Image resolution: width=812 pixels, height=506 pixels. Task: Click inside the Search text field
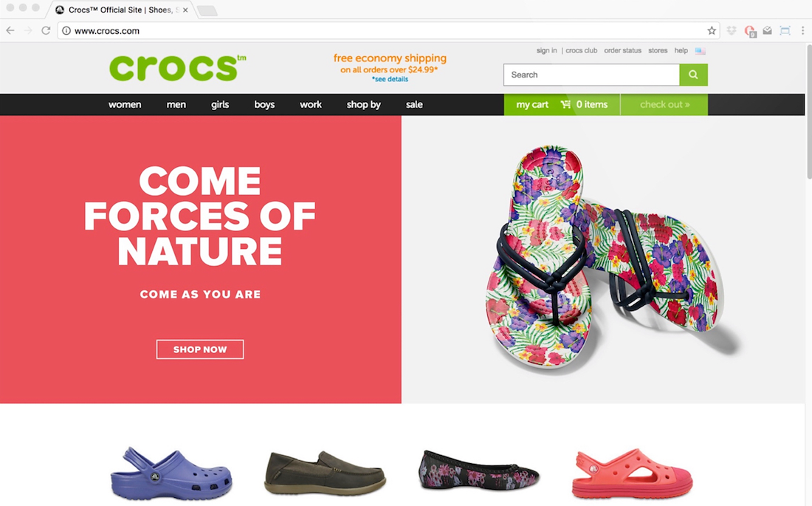coord(591,75)
